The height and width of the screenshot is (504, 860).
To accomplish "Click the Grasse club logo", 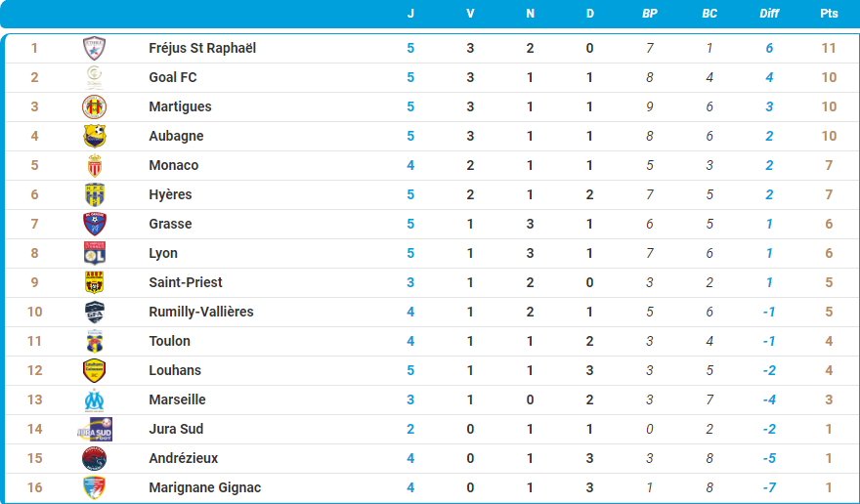I will pyautogui.click(x=94, y=224).
